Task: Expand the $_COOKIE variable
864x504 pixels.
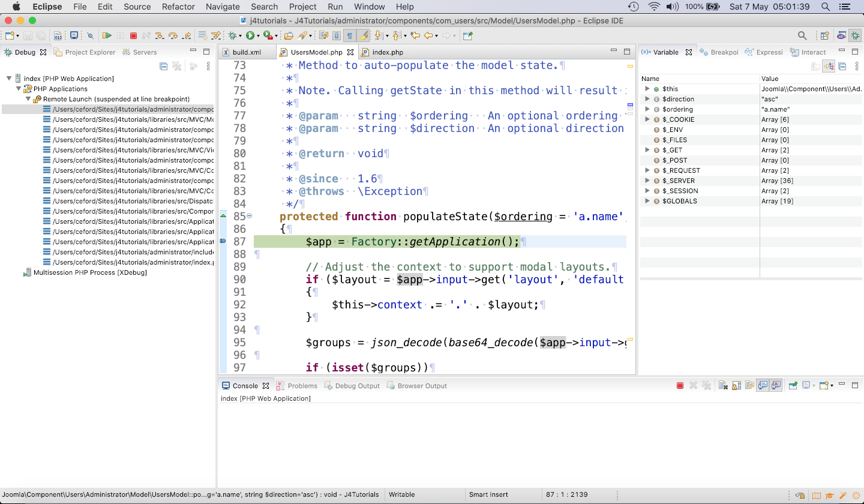Action: [647, 119]
